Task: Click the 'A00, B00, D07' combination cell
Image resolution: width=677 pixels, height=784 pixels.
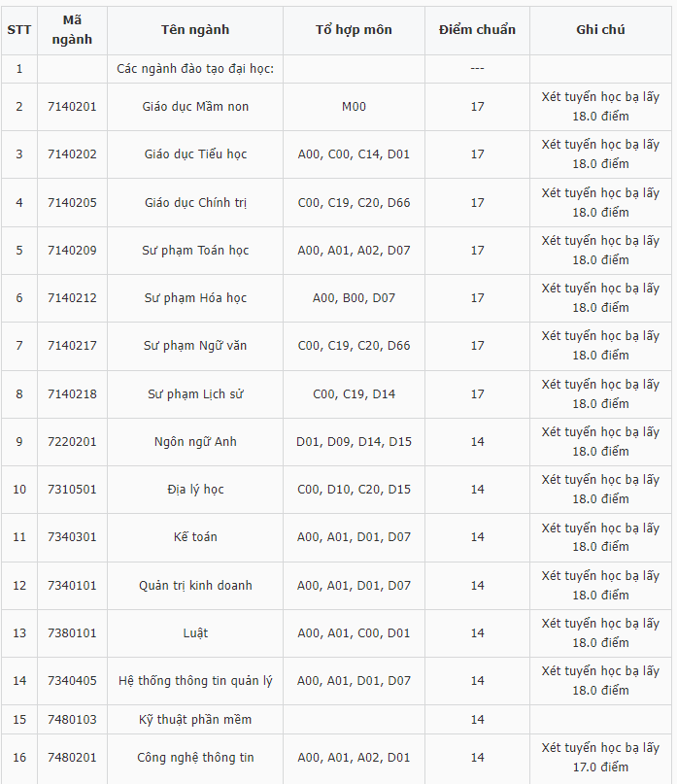Action: 354,298
